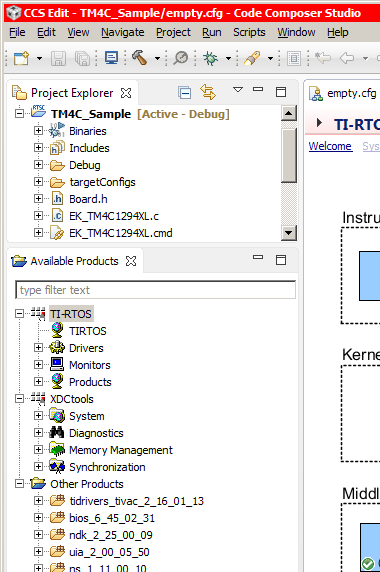Select the EK_TM4C1294XL.c file
The image size is (380, 572).
click(114, 216)
